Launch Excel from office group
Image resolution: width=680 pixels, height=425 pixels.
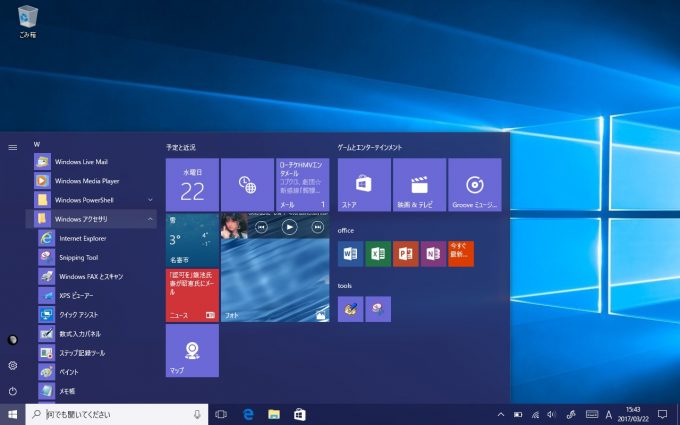(378, 254)
